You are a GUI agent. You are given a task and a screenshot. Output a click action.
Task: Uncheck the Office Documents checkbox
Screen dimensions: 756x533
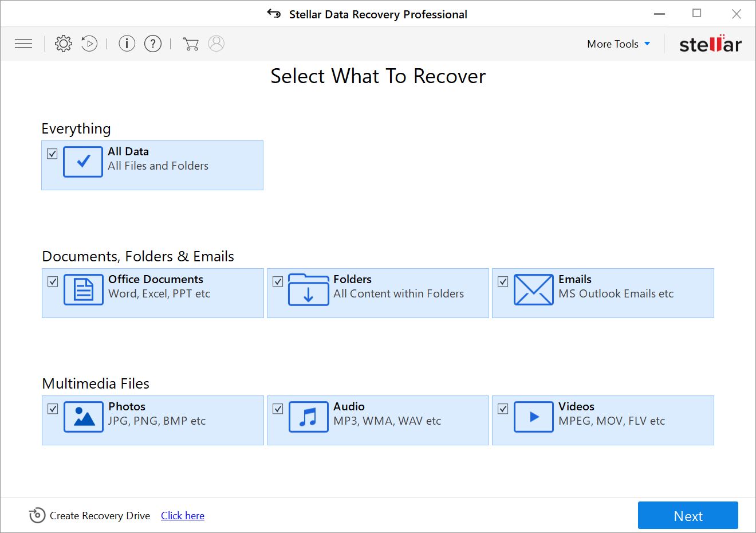click(53, 281)
